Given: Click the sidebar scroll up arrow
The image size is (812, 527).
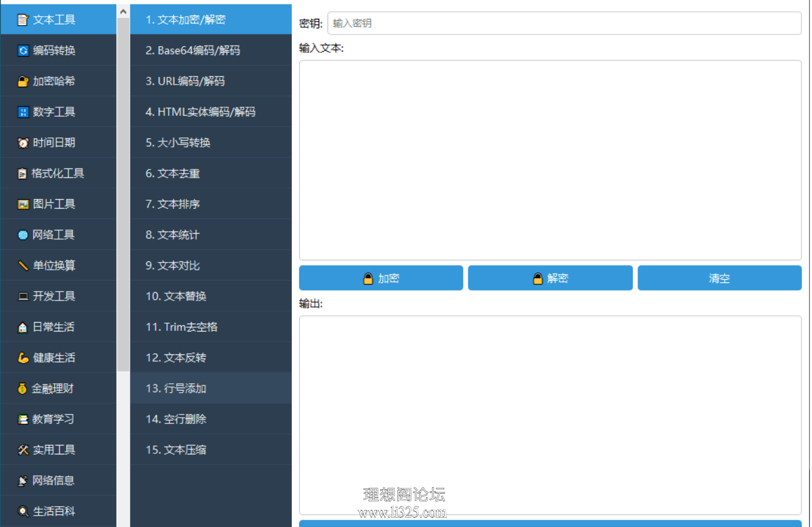Looking at the screenshot, I should [123, 12].
